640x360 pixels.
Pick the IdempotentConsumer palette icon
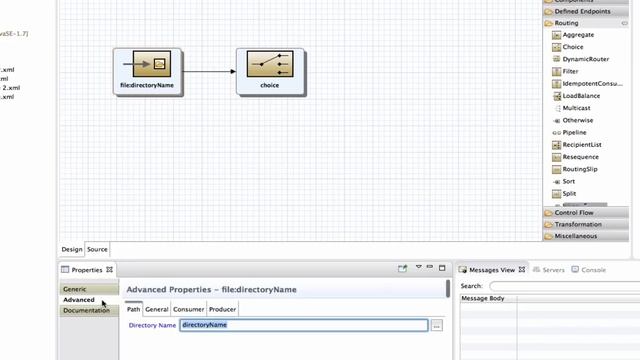coord(556,84)
